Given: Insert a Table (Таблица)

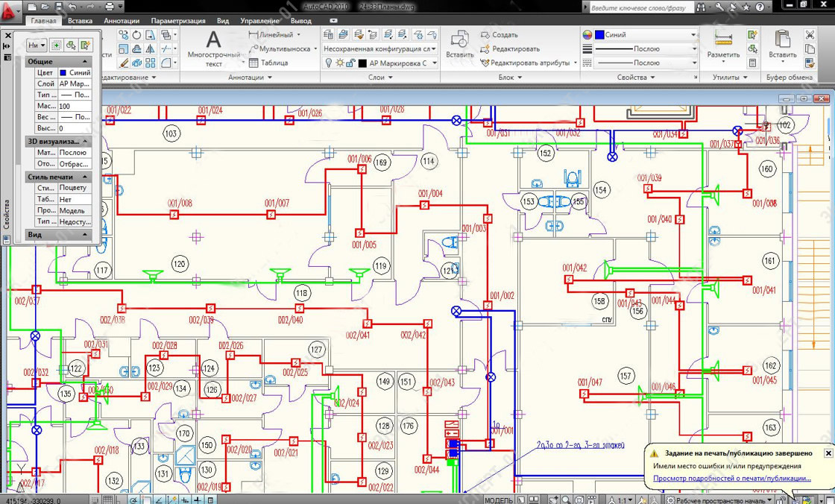Looking at the screenshot, I should (x=268, y=63).
